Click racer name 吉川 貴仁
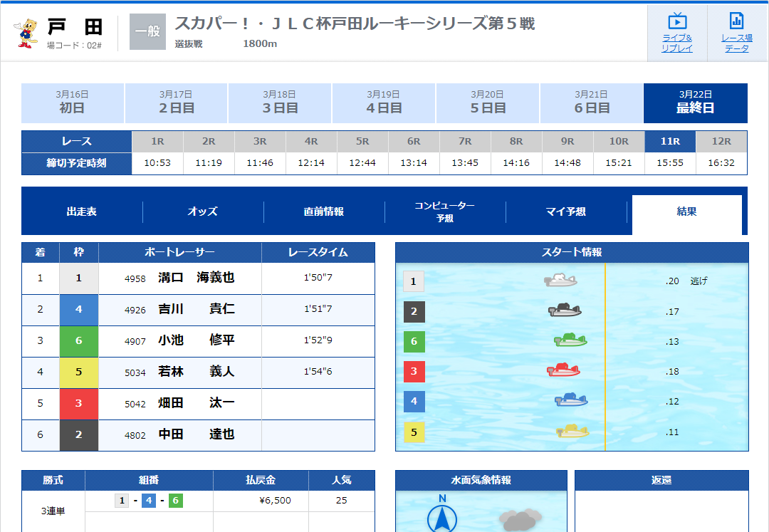 196,310
